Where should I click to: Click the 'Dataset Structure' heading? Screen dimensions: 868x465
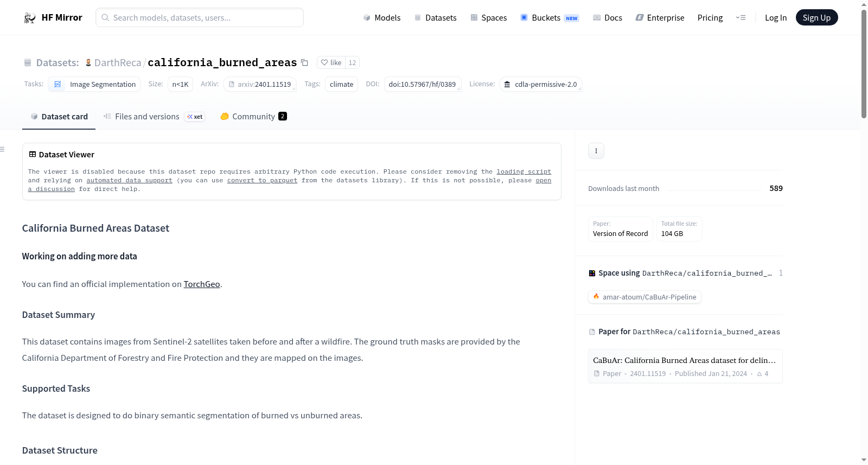coord(60,450)
